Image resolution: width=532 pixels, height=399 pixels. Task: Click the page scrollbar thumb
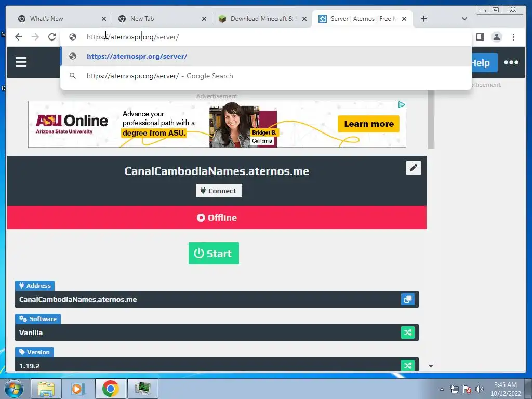point(431,119)
